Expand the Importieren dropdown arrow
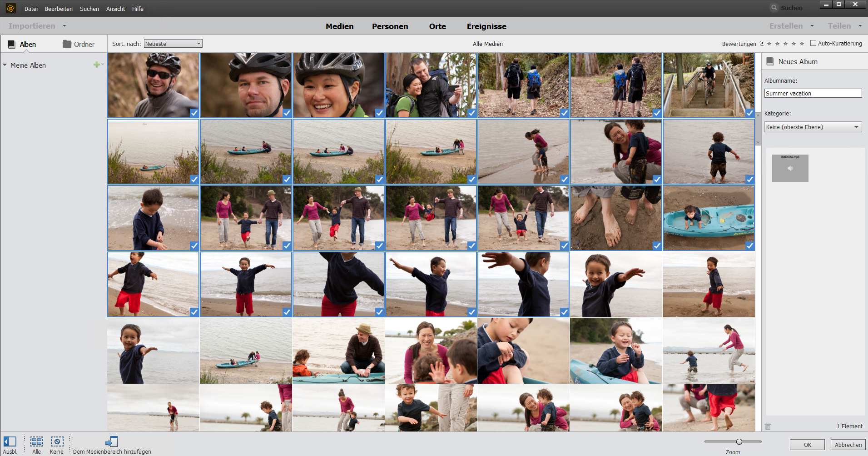Image resolution: width=868 pixels, height=456 pixels. (64, 26)
